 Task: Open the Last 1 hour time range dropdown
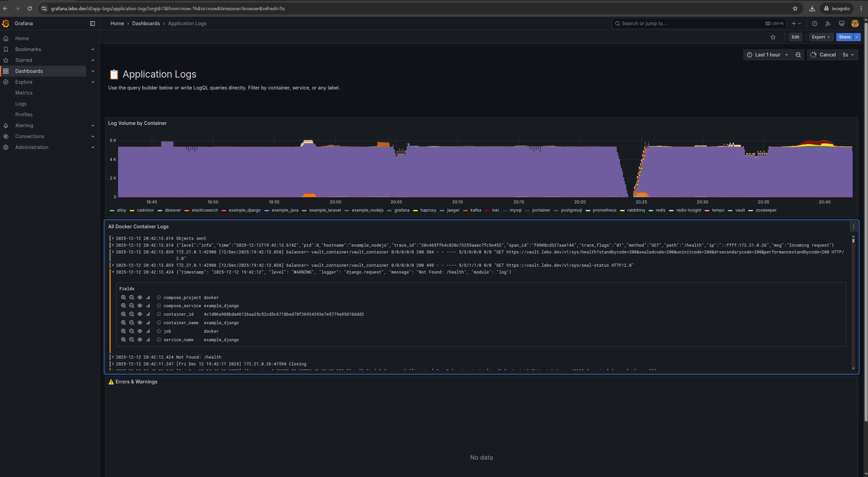pos(767,55)
